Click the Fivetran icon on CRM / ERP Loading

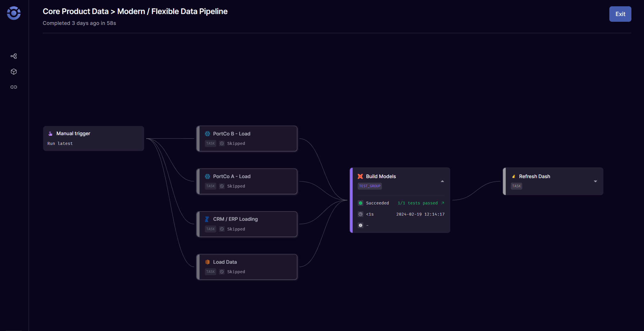click(207, 219)
